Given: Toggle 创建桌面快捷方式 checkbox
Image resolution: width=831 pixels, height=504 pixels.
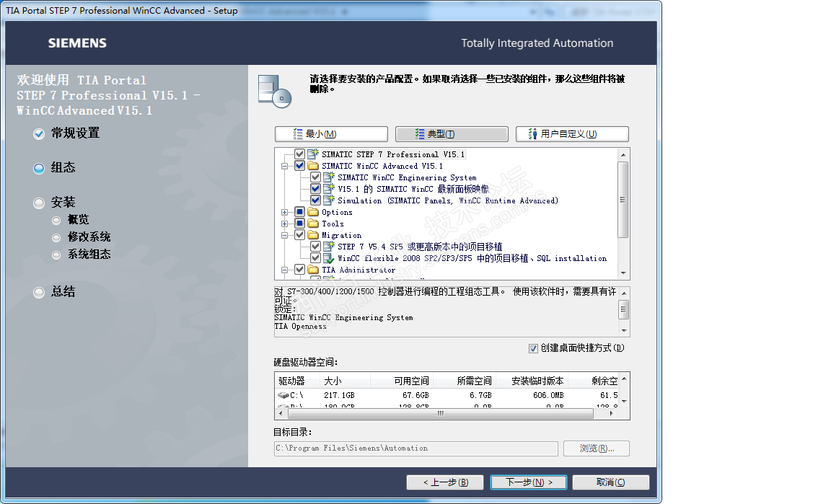Looking at the screenshot, I should 533,348.
